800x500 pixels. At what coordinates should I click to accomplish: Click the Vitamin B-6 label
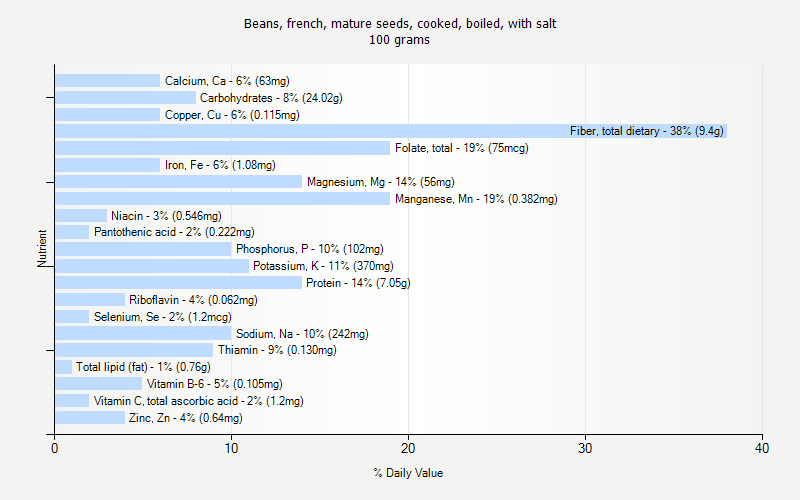tap(214, 384)
